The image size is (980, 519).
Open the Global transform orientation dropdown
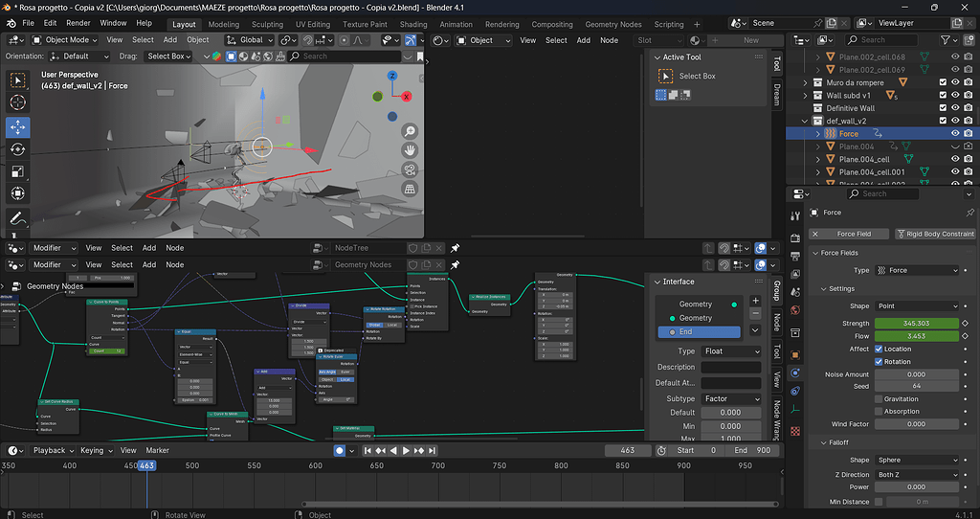(x=250, y=40)
